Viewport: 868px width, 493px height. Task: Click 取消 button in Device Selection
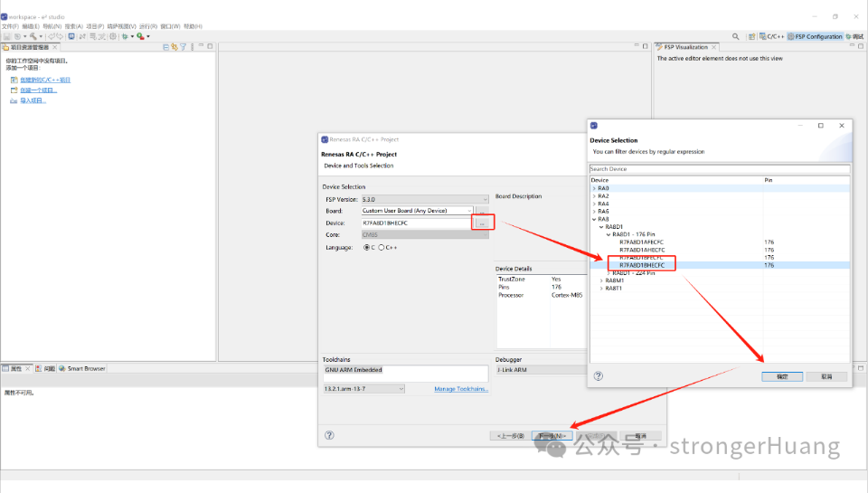(826, 376)
